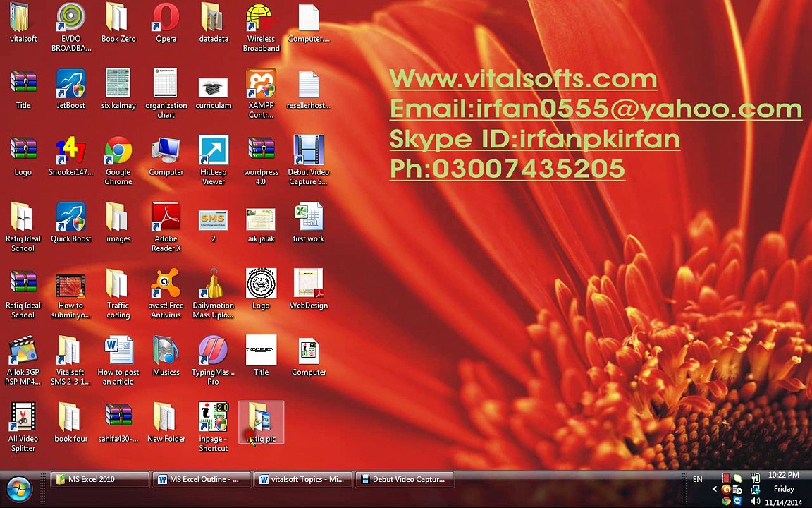Switch to MS Excel Outline Word window
The height and width of the screenshot is (508, 812).
point(202,480)
